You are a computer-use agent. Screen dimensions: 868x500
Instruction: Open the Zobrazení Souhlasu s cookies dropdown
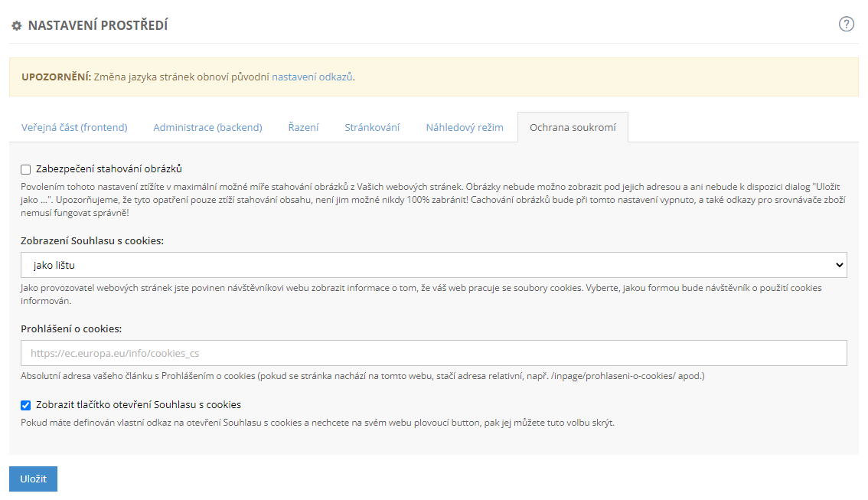(x=434, y=266)
